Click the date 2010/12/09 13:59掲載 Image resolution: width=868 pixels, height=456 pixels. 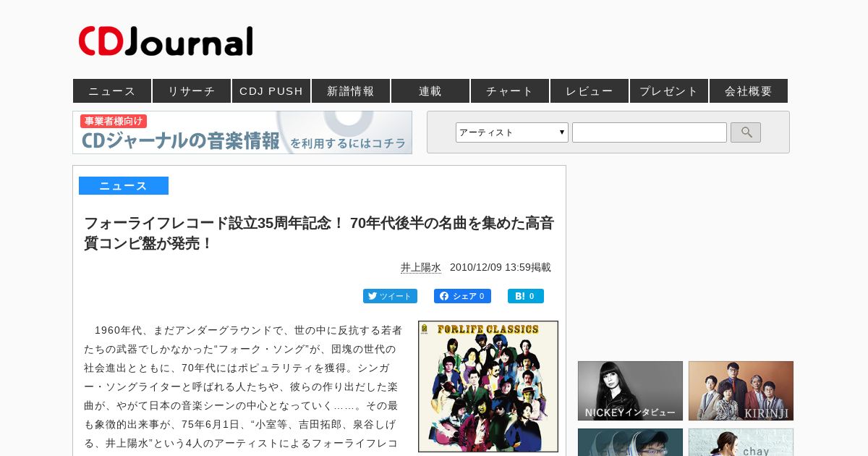click(x=501, y=267)
